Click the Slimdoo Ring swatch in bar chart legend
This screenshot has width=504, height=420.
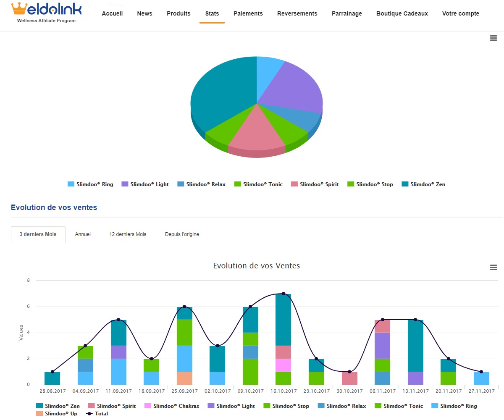[434, 406]
